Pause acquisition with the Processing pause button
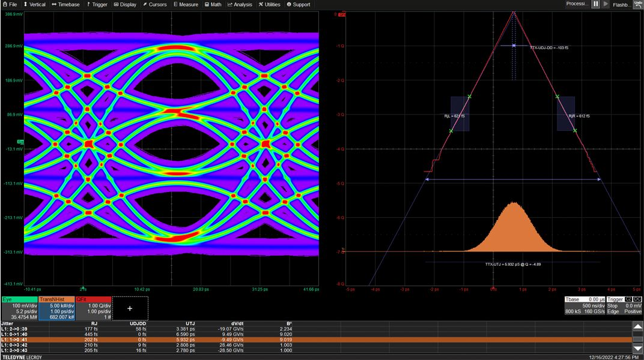 tap(595, 4)
